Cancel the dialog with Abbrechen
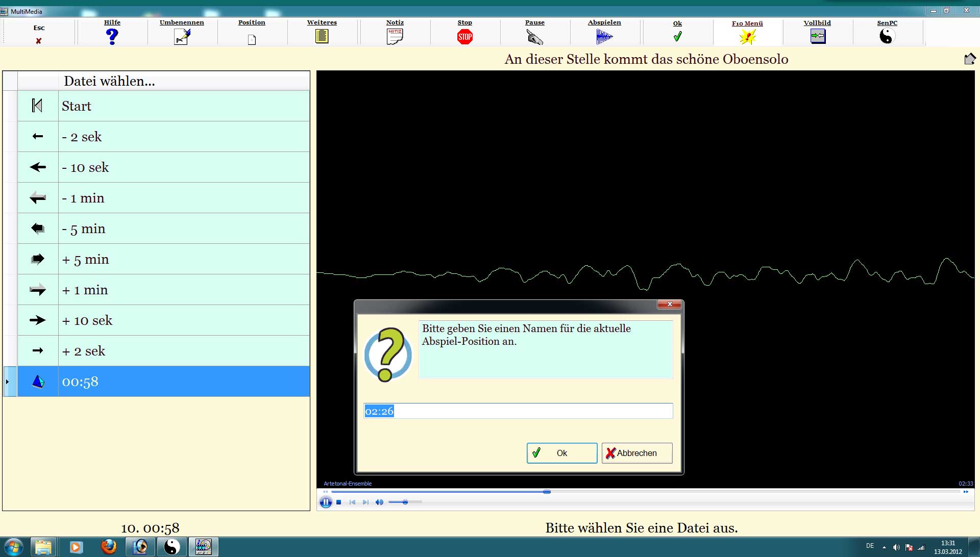The height and width of the screenshot is (557, 980). 636,453
